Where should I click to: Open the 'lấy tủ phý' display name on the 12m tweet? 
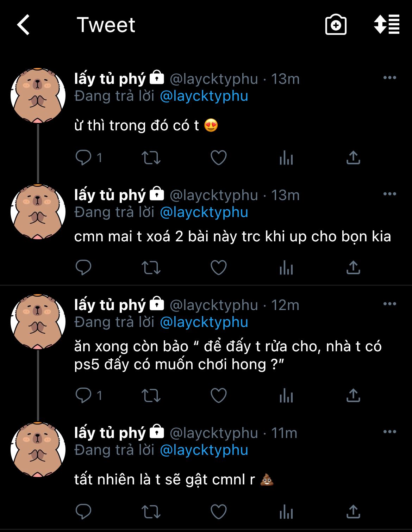tap(110, 305)
